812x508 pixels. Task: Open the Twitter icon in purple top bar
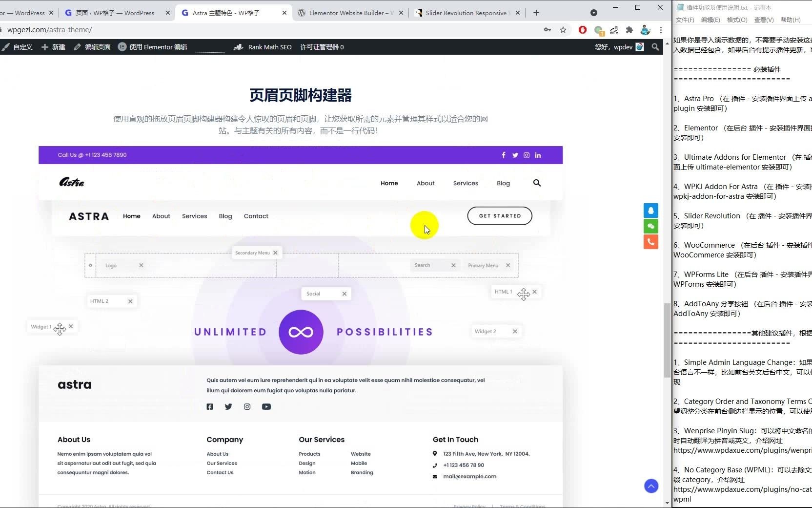coord(515,155)
